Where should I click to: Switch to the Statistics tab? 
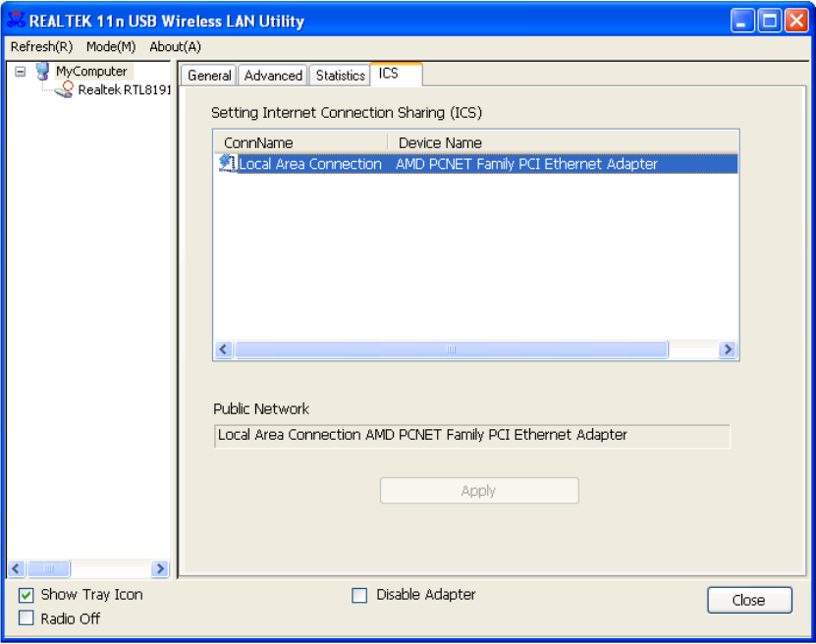click(x=341, y=76)
